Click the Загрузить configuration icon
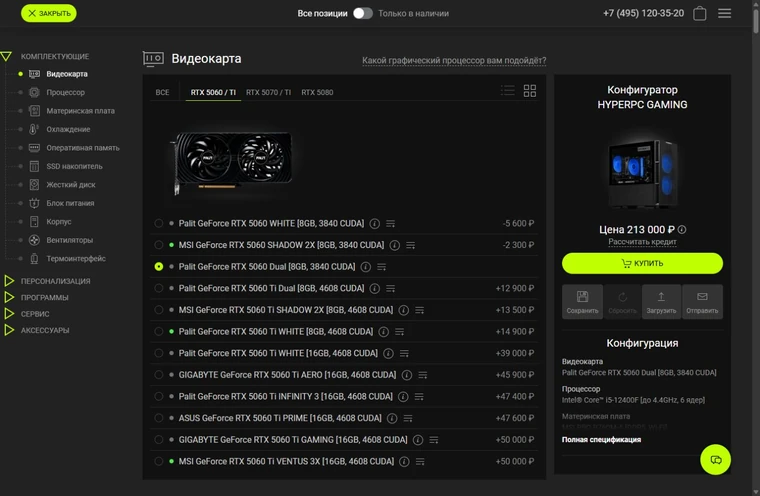This screenshot has height=496, width=760. (661, 302)
